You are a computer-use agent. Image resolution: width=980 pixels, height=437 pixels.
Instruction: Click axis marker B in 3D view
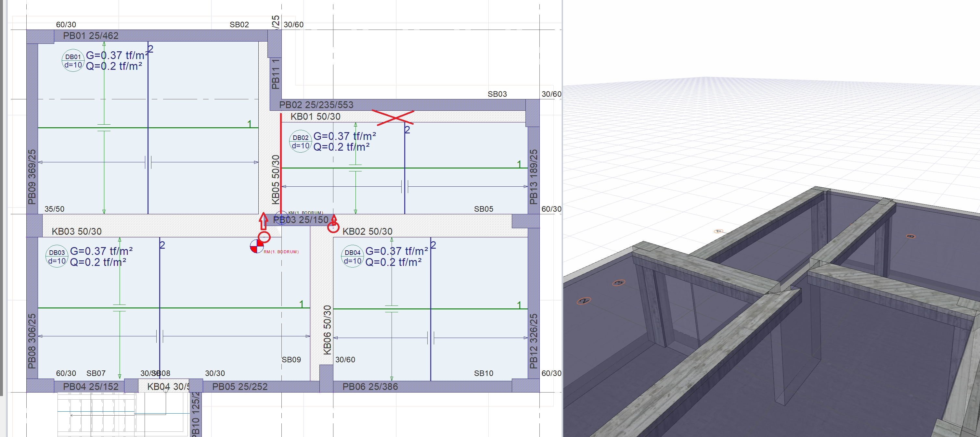910,236
